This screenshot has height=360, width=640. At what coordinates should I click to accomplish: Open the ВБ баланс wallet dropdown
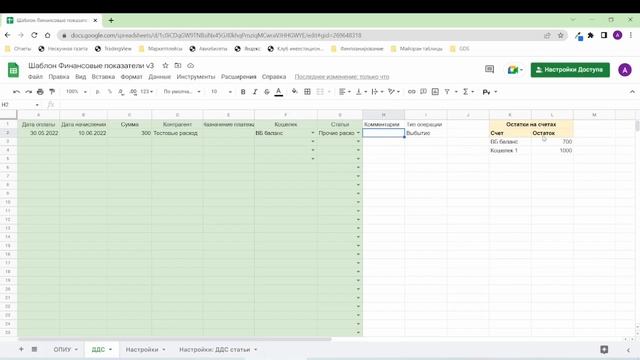click(x=313, y=133)
